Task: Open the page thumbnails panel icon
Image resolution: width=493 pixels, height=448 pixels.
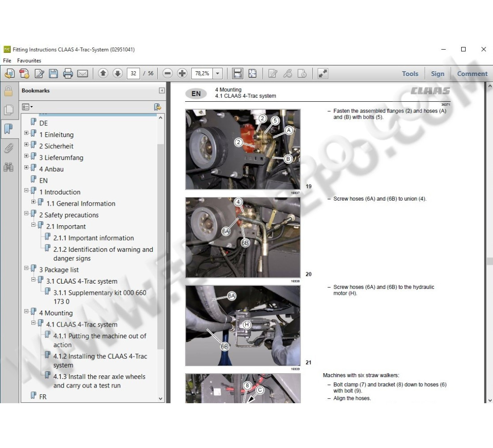Action: tap(9, 110)
